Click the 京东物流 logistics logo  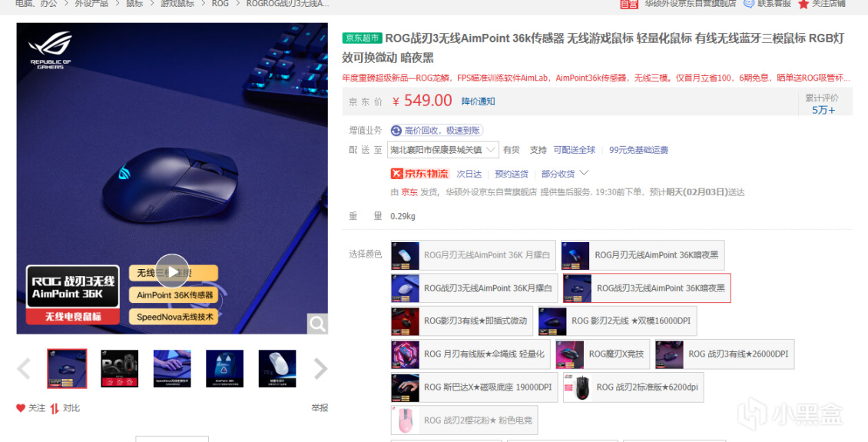click(419, 174)
